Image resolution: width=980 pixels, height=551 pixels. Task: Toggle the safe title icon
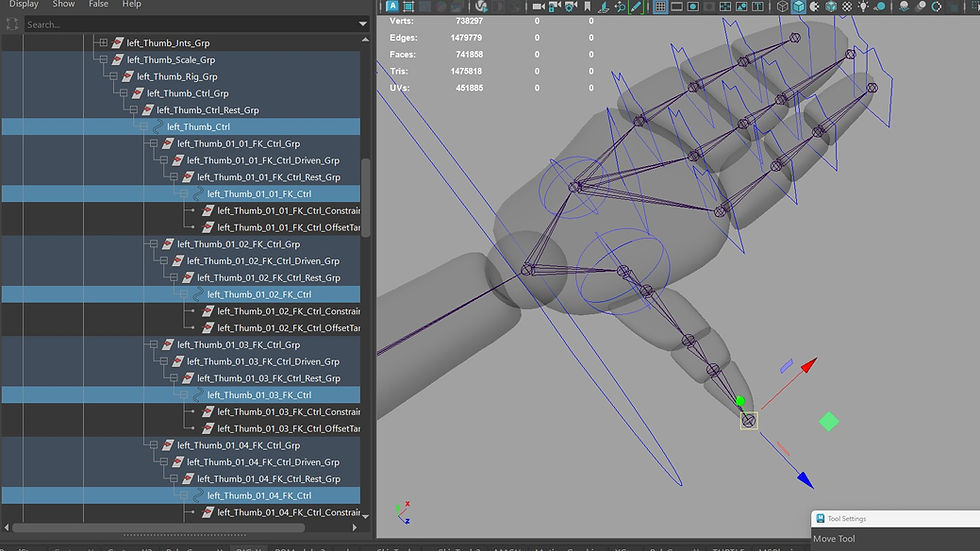pyautogui.click(x=758, y=6)
